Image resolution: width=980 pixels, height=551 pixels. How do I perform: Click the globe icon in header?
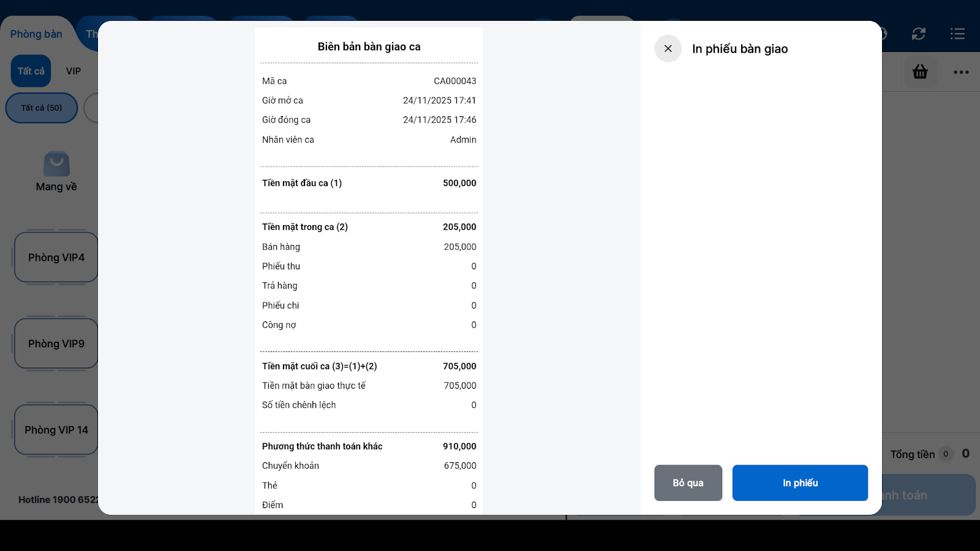tap(884, 34)
